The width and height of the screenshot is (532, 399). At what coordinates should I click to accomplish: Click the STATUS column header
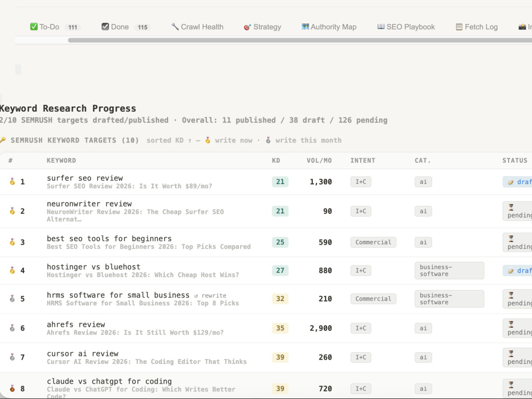514,161
